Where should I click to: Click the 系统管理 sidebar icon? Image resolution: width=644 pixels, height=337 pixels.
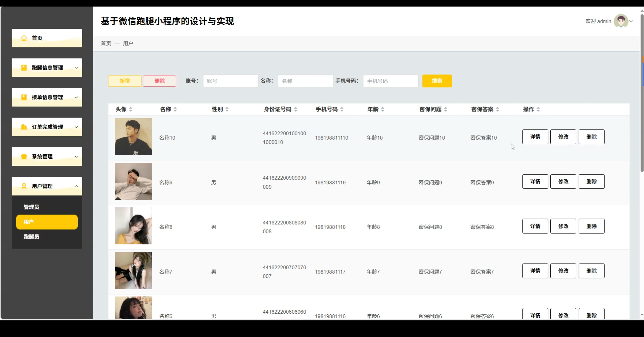click(x=24, y=156)
